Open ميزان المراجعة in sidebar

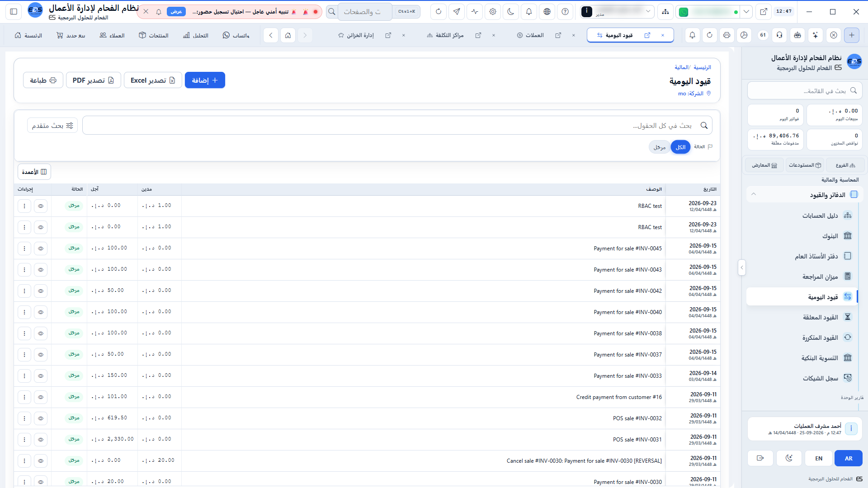[x=803, y=277]
